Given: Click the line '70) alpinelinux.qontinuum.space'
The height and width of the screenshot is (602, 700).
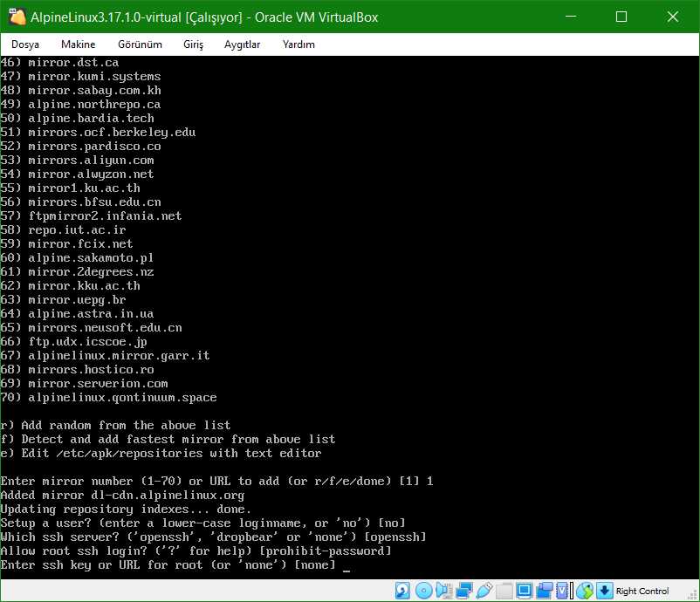Looking at the screenshot, I should tap(108, 397).
